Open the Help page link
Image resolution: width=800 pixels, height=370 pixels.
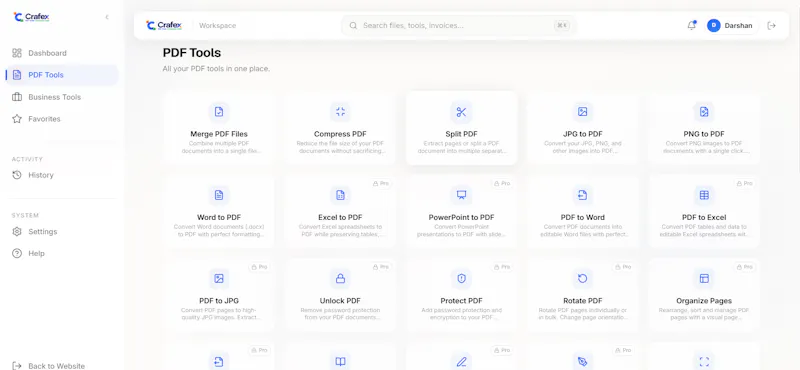click(x=61, y=254)
